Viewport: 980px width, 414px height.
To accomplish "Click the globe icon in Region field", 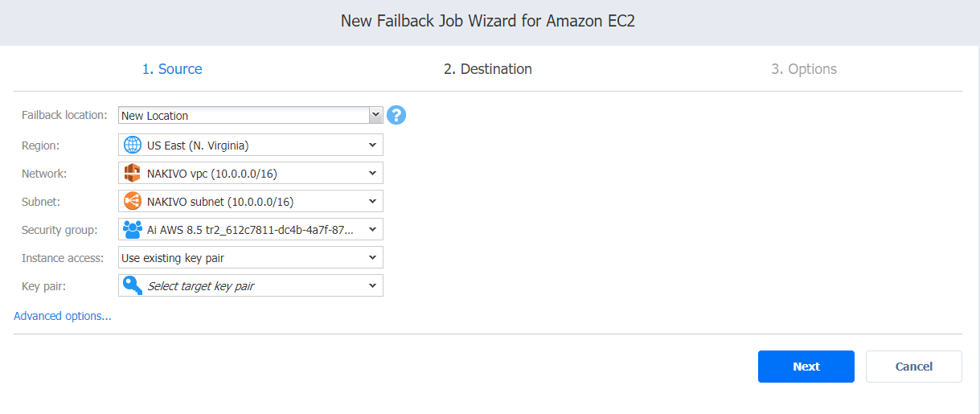I will [133, 145].
